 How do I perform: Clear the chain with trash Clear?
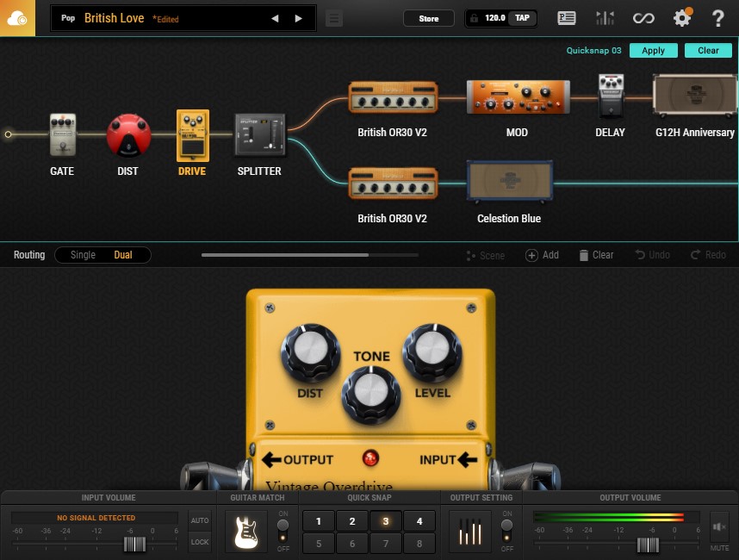pos(596,255)
